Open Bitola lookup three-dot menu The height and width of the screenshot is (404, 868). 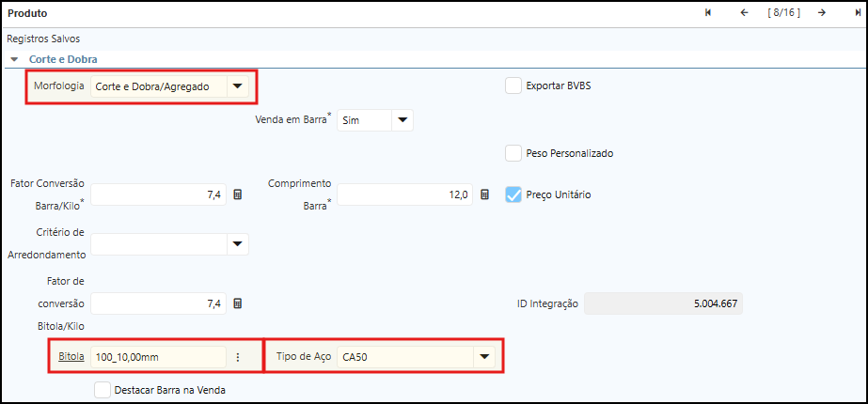click(238, 357)
